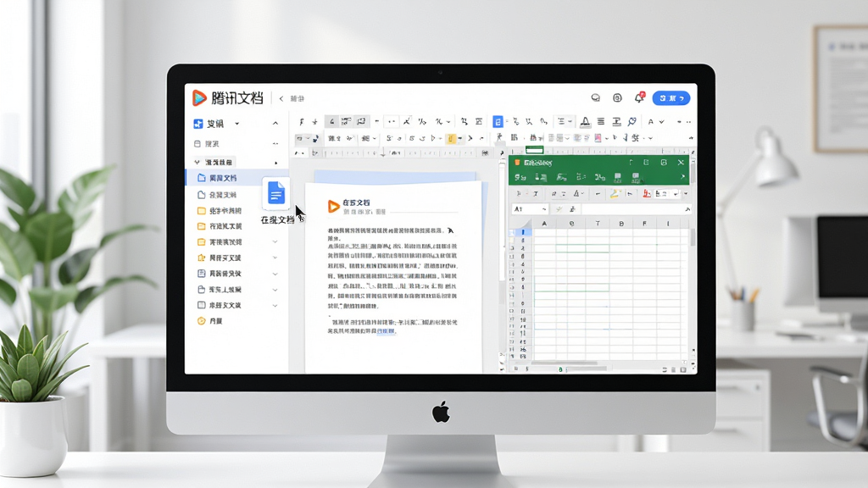868x488 pixels.
Task: Go back with the header left chevron
Action: [281, 98]
